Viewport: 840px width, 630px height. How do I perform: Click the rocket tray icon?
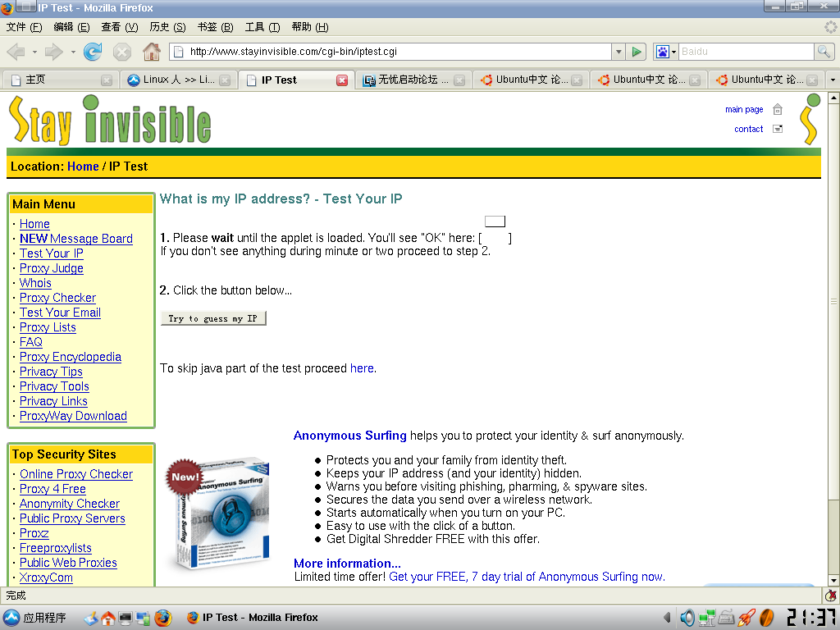pos(746,618)
